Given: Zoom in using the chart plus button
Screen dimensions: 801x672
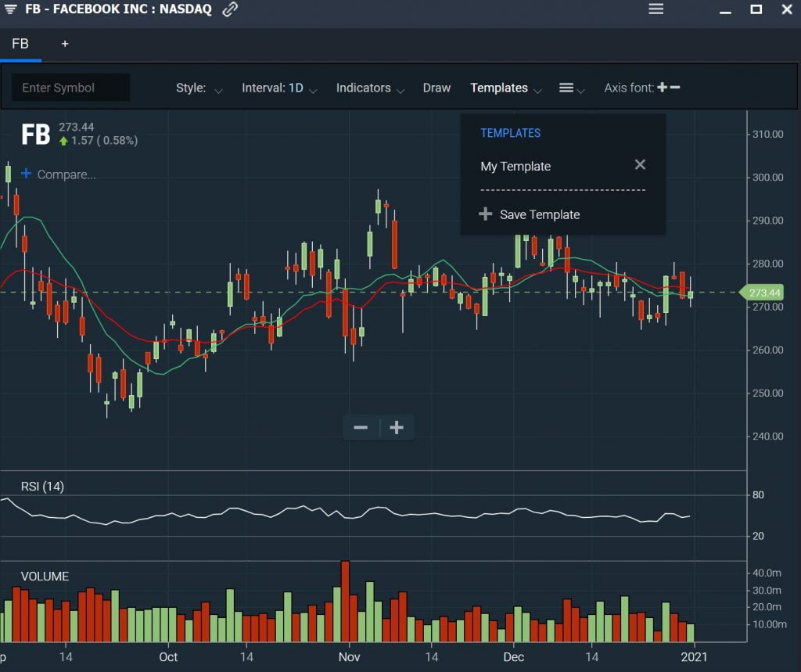Looking at the screenshot, I should 396,427.
